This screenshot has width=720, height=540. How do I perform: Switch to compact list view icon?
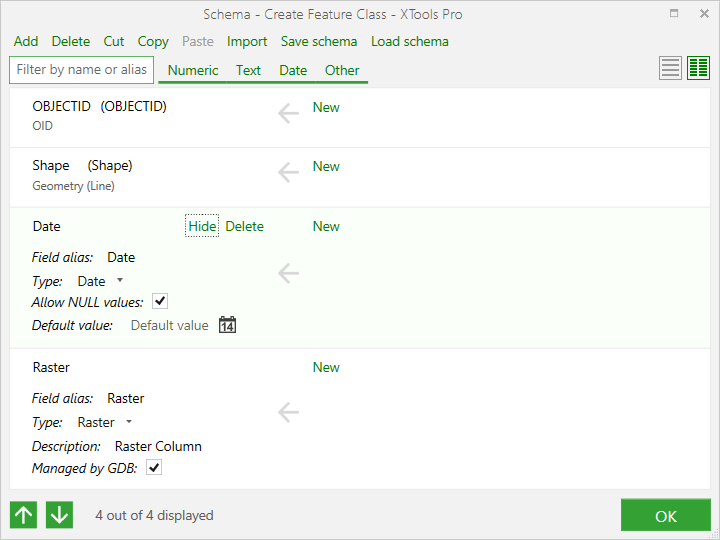click(x=670, y=68)
